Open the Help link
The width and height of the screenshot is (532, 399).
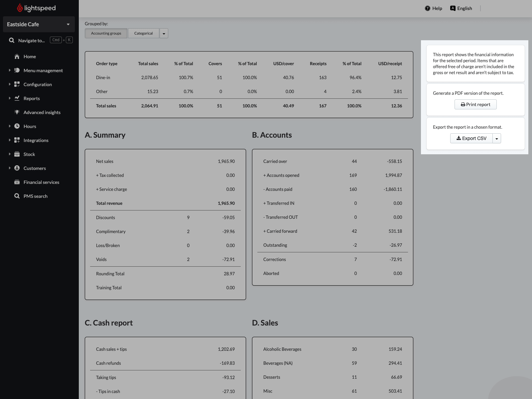click(434, 8)
